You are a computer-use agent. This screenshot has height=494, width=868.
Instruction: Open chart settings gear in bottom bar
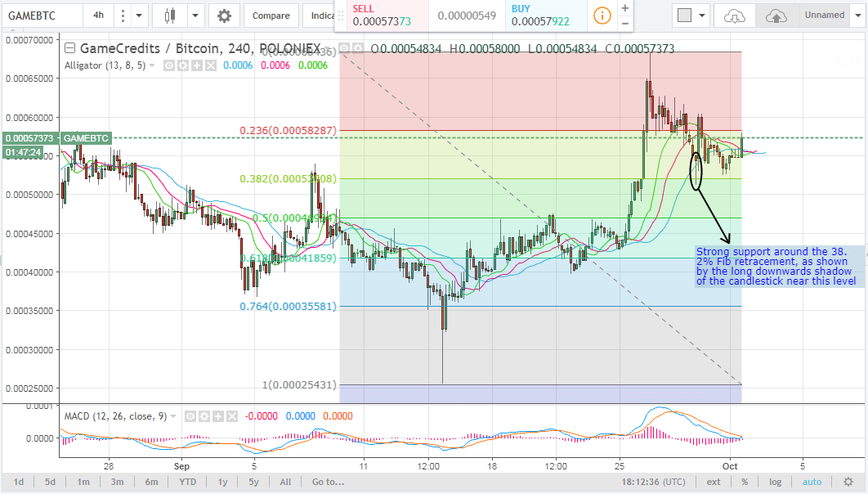(848, 482)
